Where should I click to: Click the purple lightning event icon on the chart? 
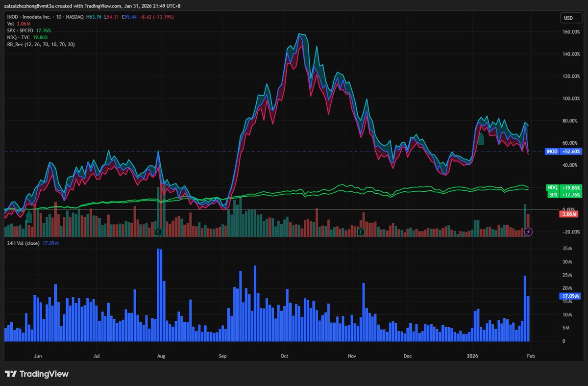click(528, 232)
